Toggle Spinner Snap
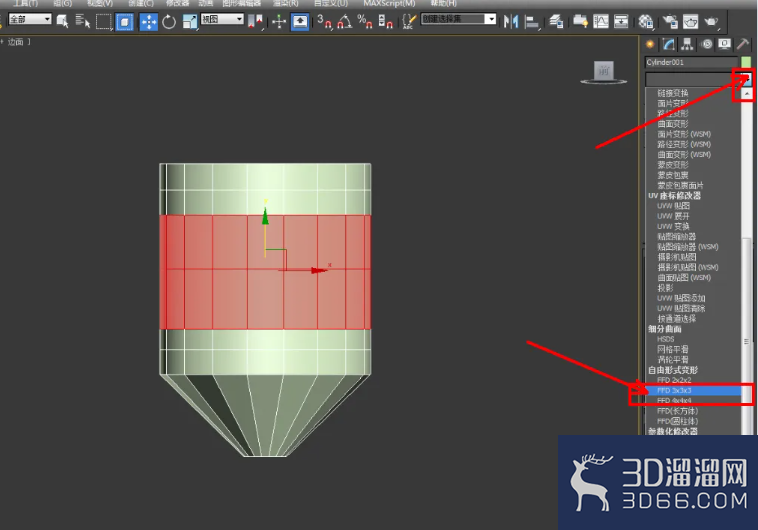This screenshot has width=758, height=530. click(x=385, y=21)
